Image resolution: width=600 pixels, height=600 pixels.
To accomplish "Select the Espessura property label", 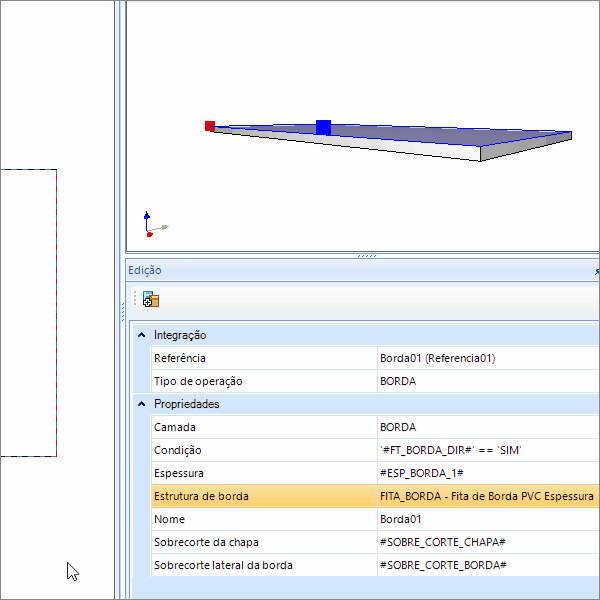I will pos(179,473).
